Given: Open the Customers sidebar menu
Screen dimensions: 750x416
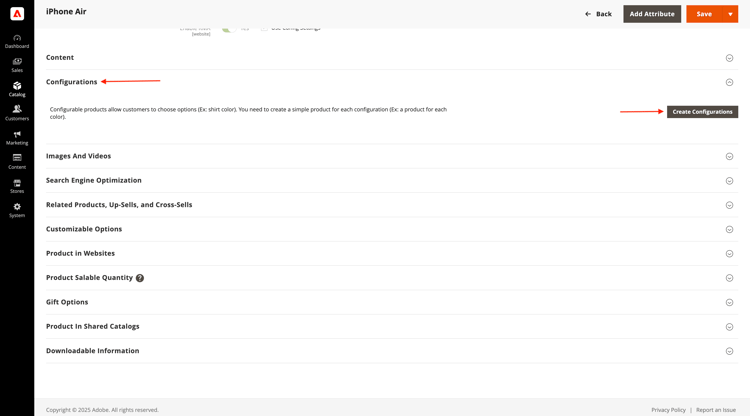Looking at the screenshot, I should click(17, 113).
